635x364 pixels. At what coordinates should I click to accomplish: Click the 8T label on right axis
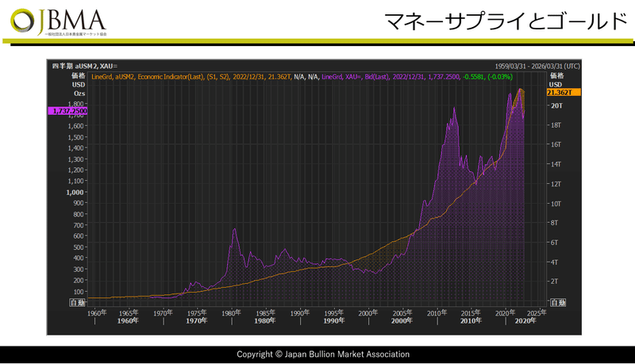tap(554, 223)
